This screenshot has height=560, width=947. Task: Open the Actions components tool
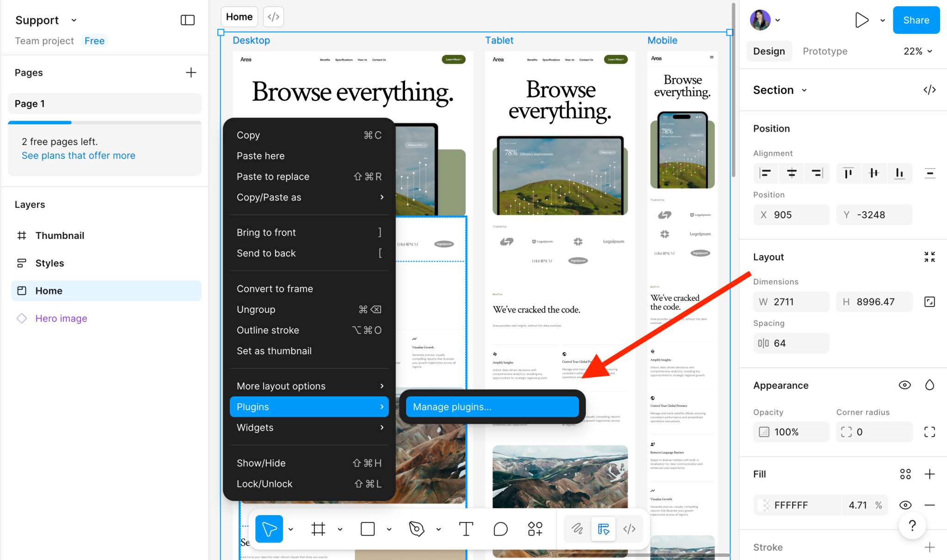point(535,529)
